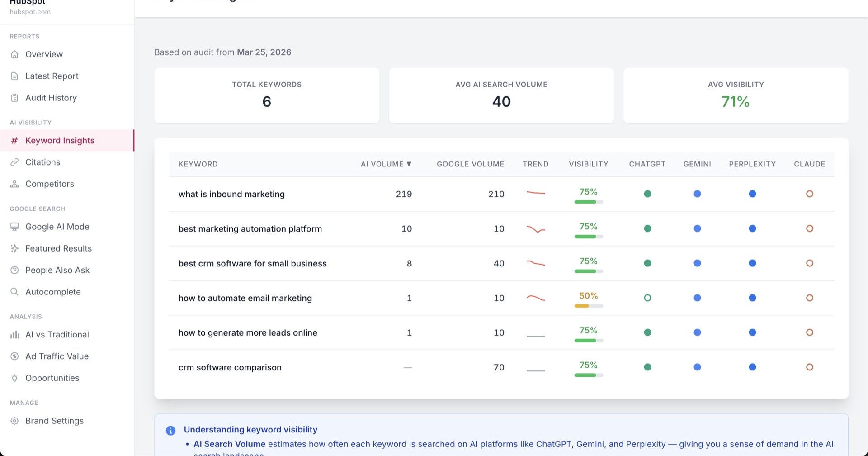This screenshot has height=456, width=868.
Task: Click the Total Keywords card
Action: [x=267, y=95]
